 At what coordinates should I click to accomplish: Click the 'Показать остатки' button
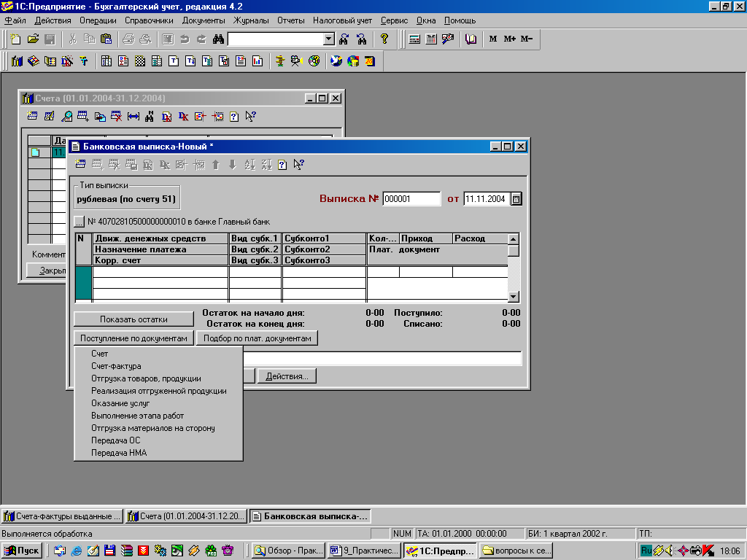(134, 319)
